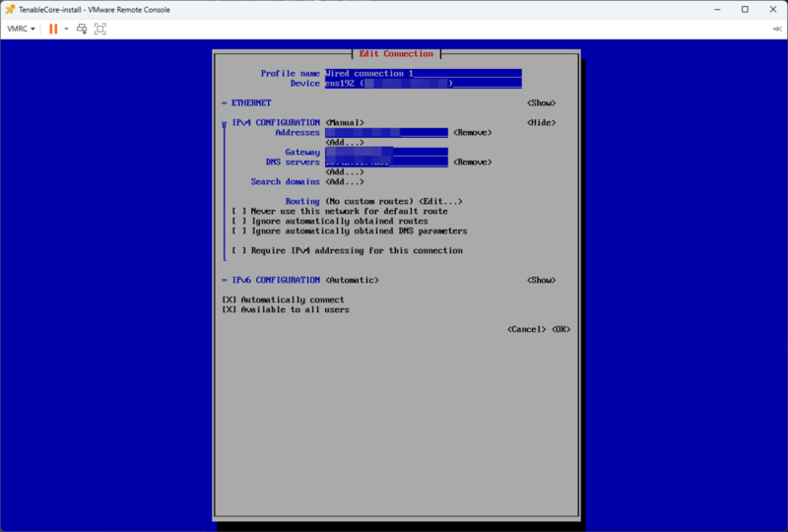Show the IPv6 CONFIGURATION section

tap(541, 280)
